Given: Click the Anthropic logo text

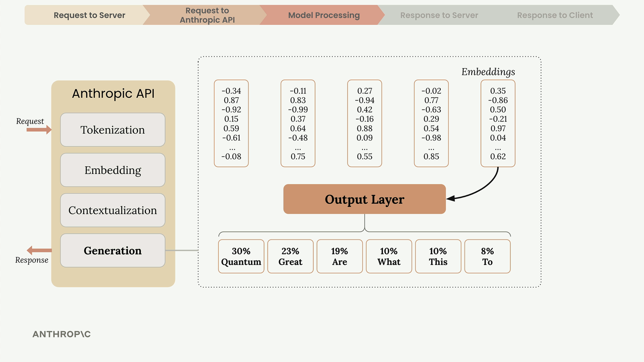Looking at the screenshot, I should click(61, 334).
